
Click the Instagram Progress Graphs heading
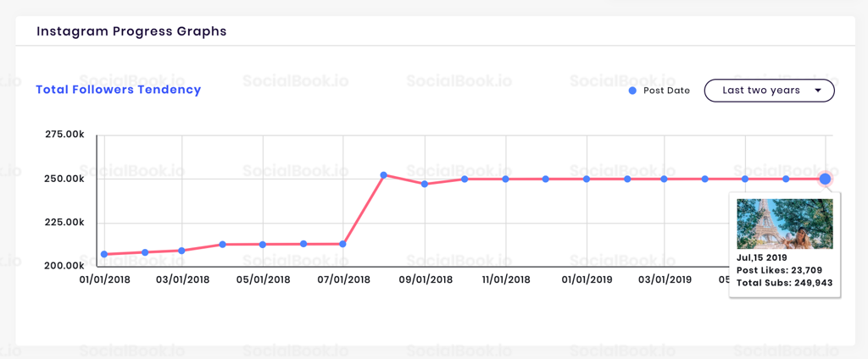pos(131,31)
